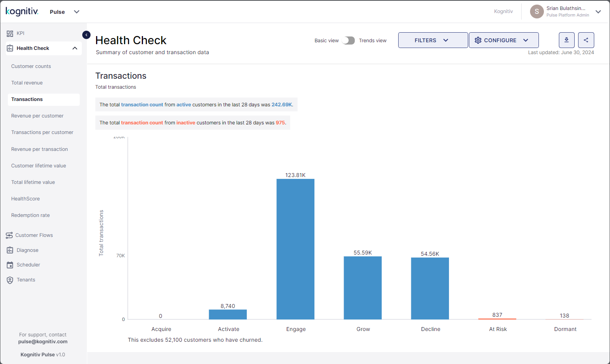Click the Health Check chart icon
This screenshot has height=364, width=610.
[10, 48]
